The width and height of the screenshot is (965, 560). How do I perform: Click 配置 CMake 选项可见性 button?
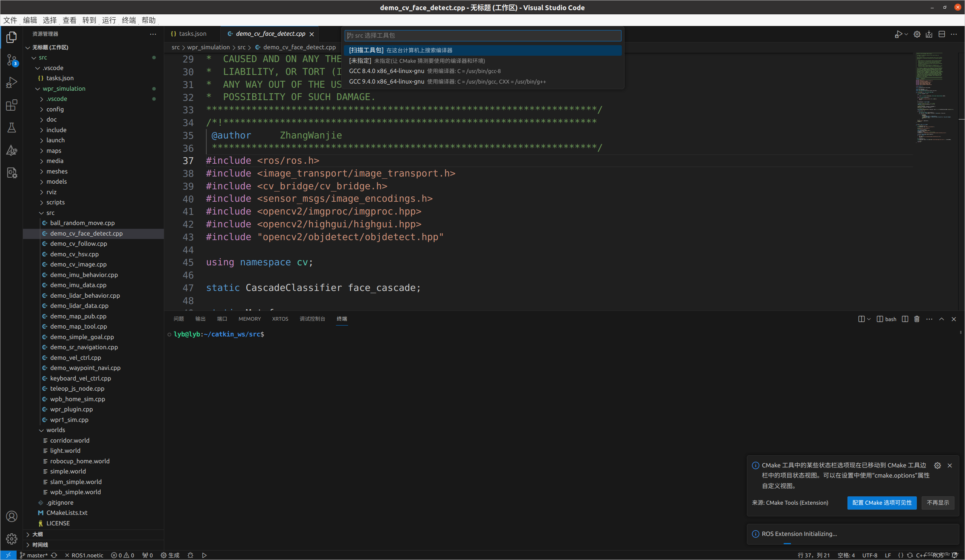(x=881, y=503)
